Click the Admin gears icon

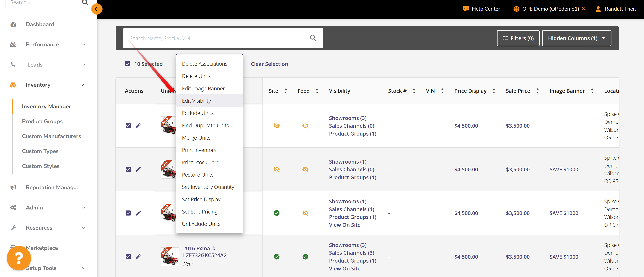[x=13, y=208]
